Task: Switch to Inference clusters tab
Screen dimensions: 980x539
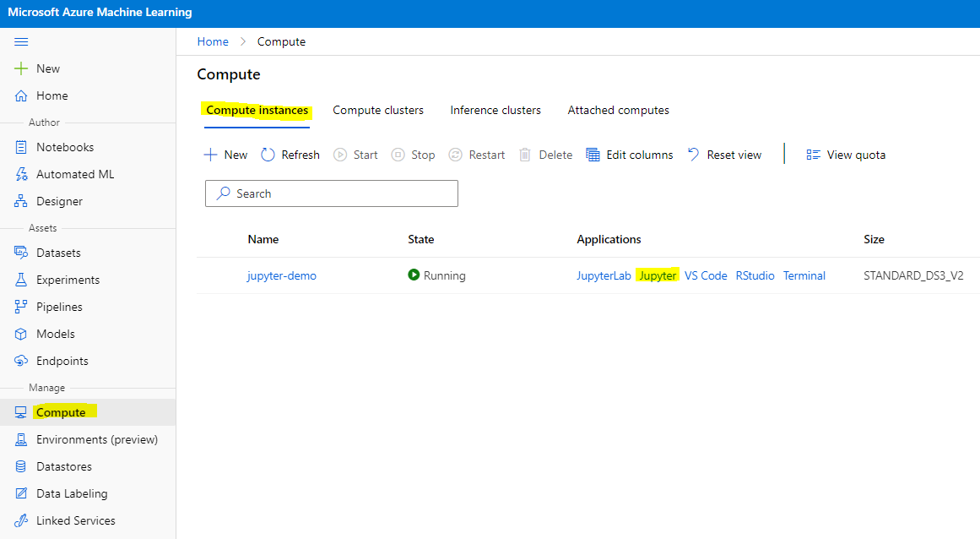Action: point(495,110)
